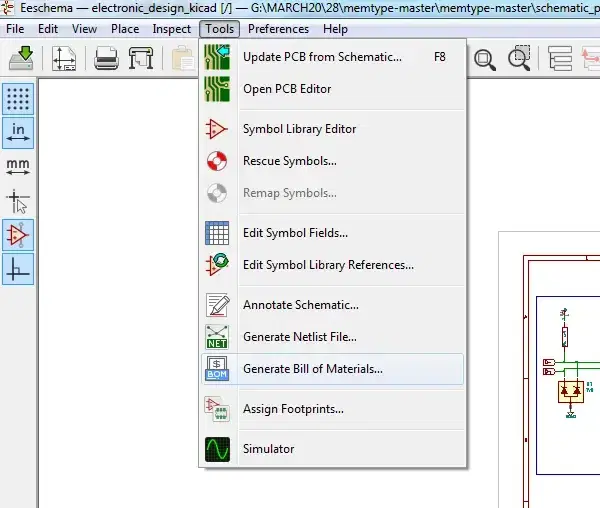Open the View menu
This screenshot has width=600, height=508.
[x=84, y=29]
